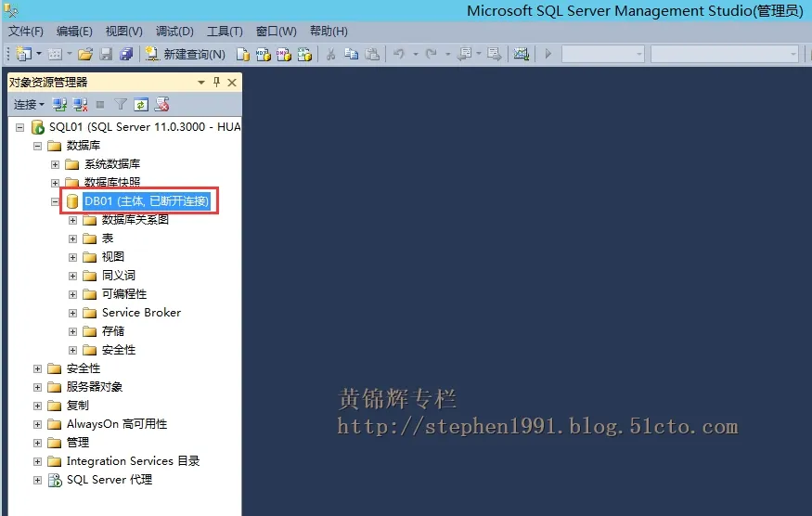Click the DMX query icon
Image resolution: width=812 pixels, height=516 pixels.
[284, 54]
